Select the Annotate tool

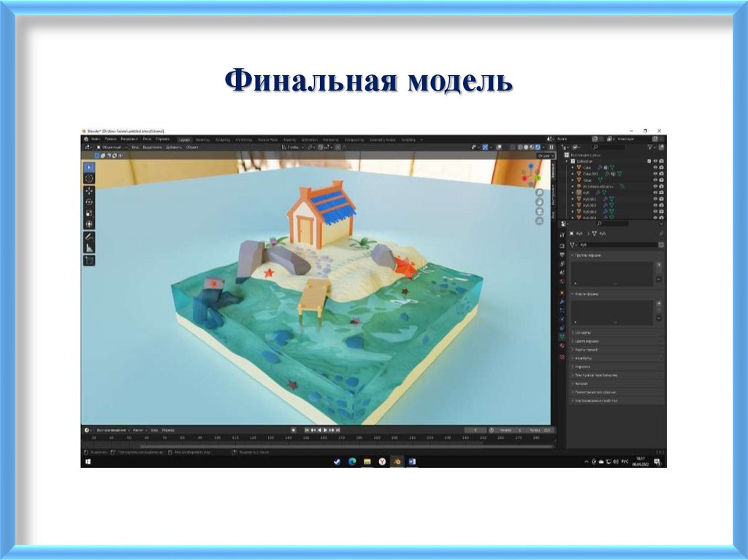click(x=88, y=237)
